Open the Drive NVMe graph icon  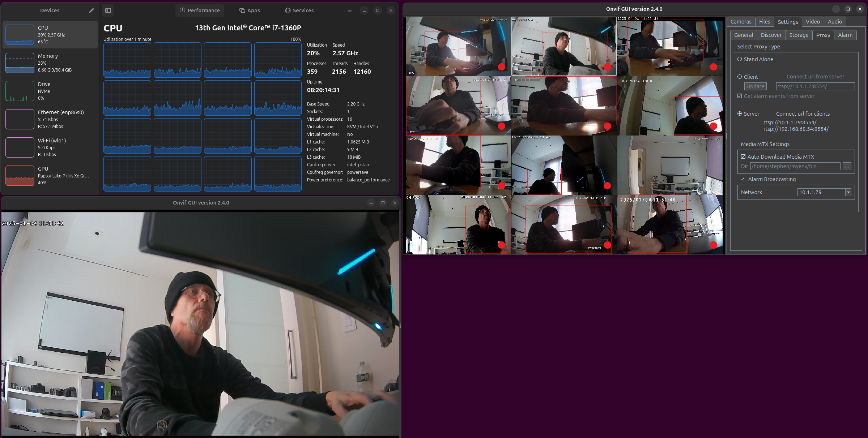click(20, 91)
